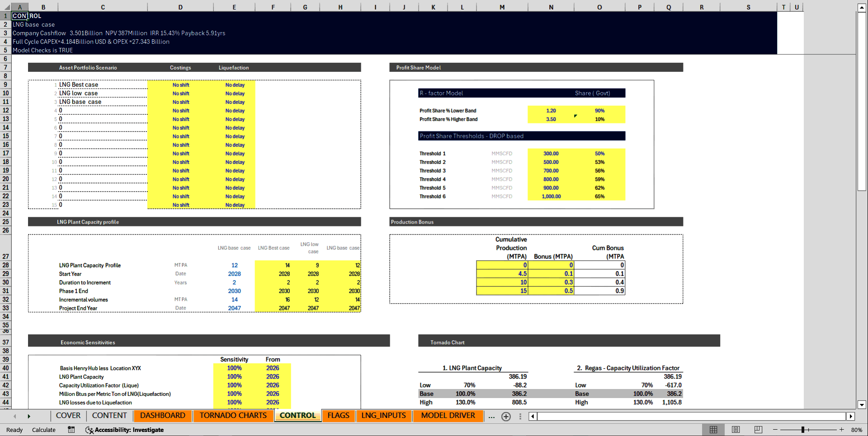Select the FLAGS sheet tab
This screenshot has height=436, width=868.
click(x=338, y=415)
